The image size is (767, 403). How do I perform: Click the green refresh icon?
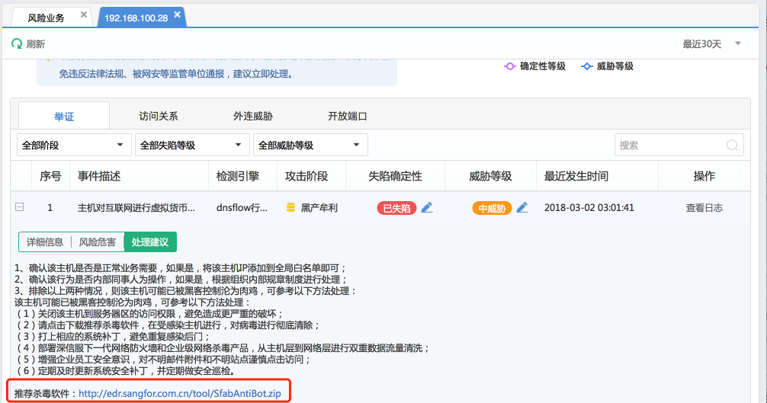(17, 44)
